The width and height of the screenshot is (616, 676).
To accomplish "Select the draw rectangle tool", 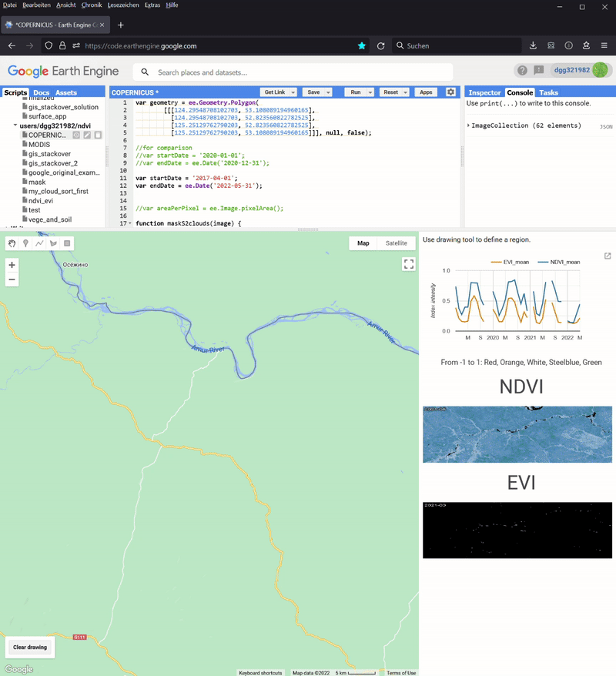I will 67,243.
